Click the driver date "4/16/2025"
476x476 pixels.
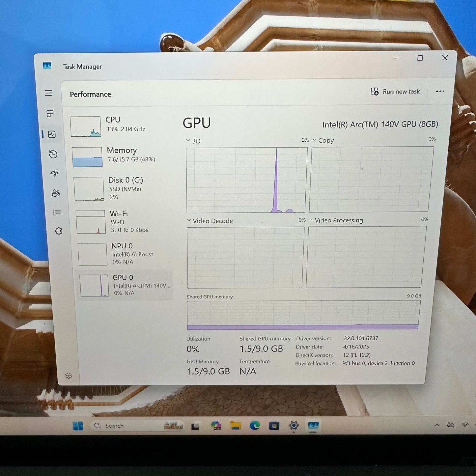click(x=356, y=347)
